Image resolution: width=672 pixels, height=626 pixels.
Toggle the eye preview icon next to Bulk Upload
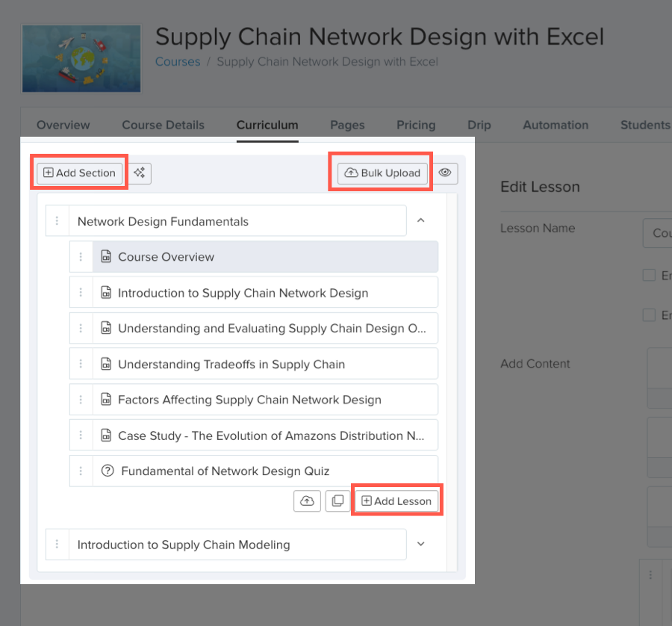(445, 173)
